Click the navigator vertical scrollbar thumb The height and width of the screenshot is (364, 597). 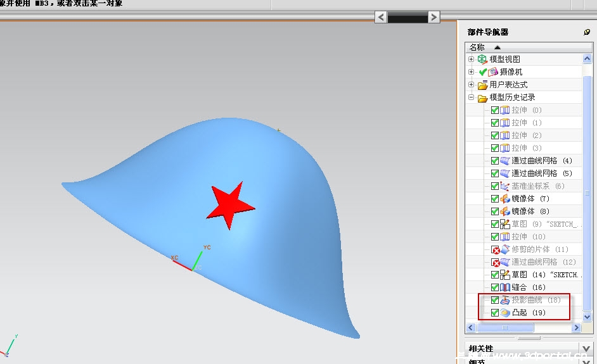[587, 193]
